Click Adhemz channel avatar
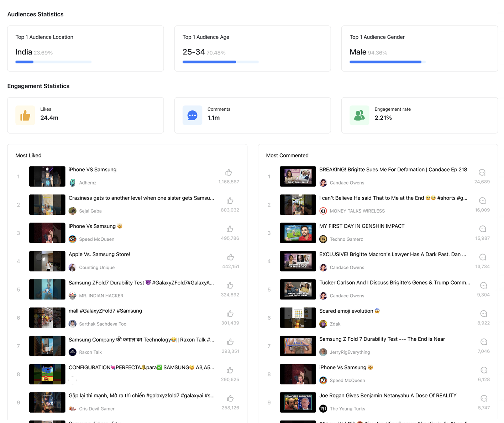504x423 pixels. [x=73, y=183]
